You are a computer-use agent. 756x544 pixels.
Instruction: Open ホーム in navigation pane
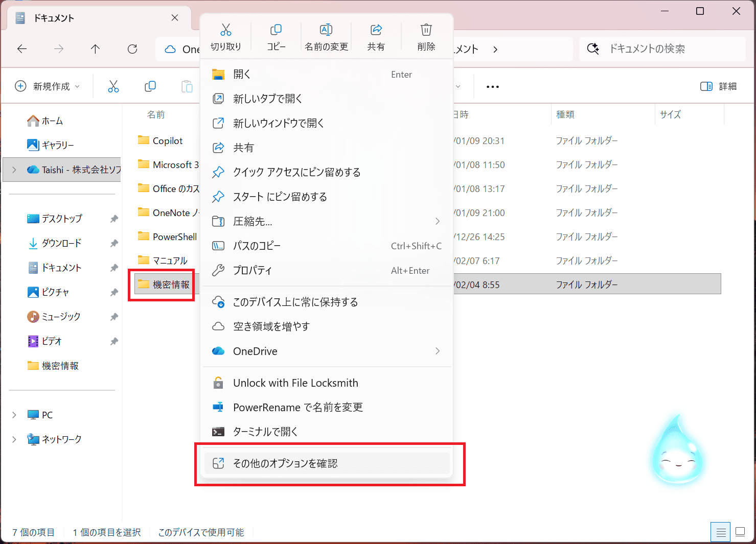click(45, 121)
